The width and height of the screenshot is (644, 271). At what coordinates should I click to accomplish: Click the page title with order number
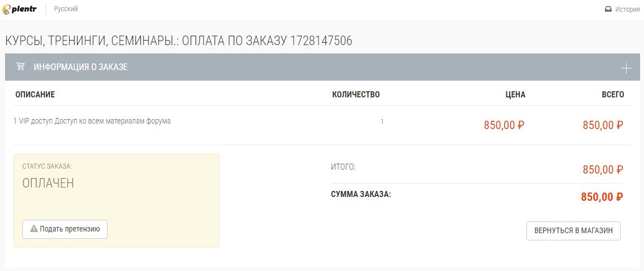pos(179,41)
